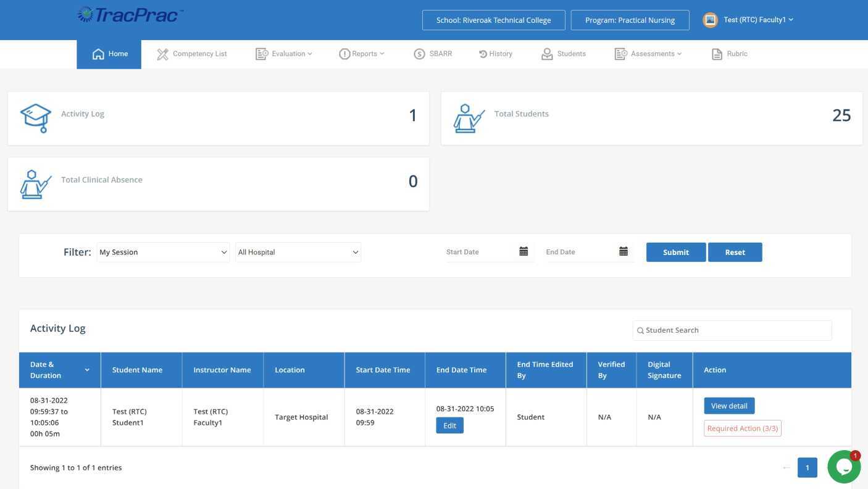Click Required Action (3/3) button

pyautogui.click(x=742, y=428)
